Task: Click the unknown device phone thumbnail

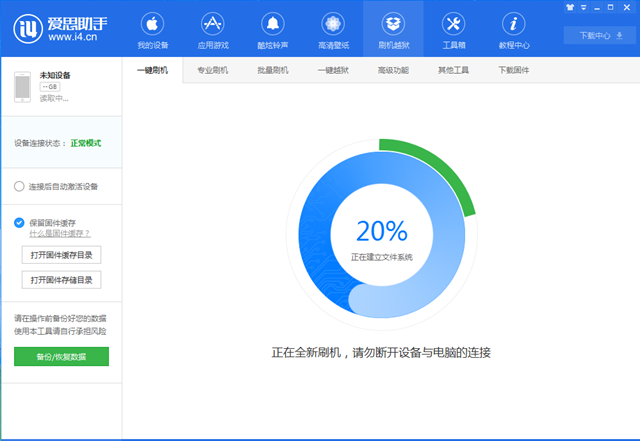Action: click(x=24, y=88)
